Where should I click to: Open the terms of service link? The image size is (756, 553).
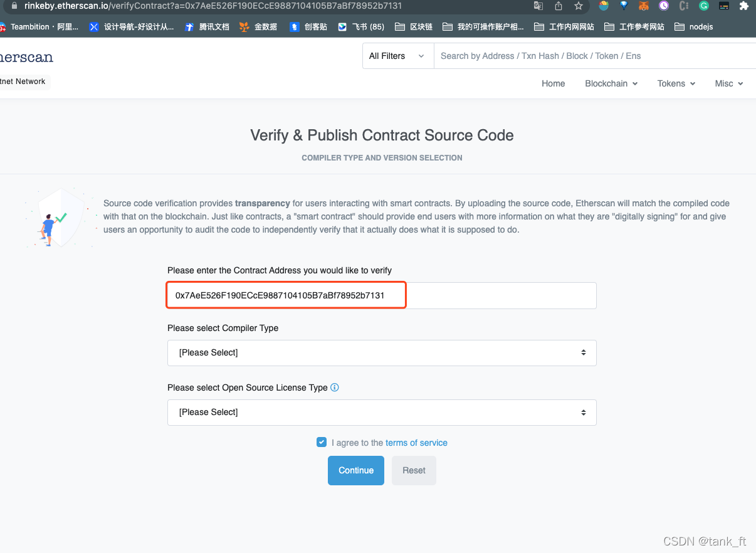tap(416, 443)
